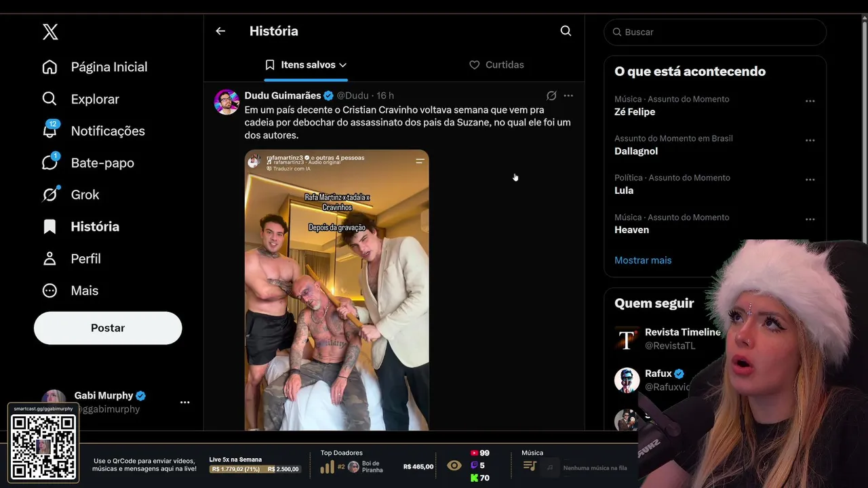Go to Página Inicial

(x=94, y=67)
